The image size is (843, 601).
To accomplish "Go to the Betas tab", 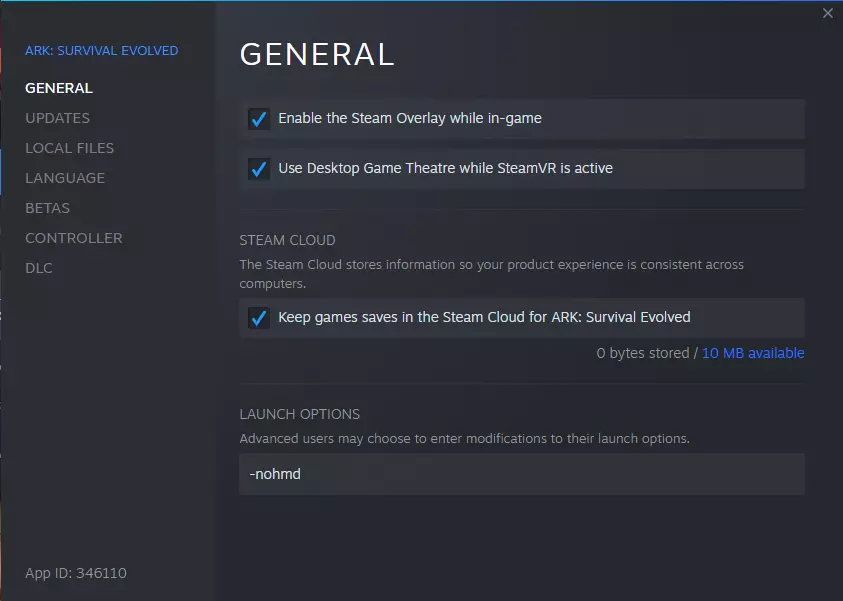I will [x=47, y=208].
